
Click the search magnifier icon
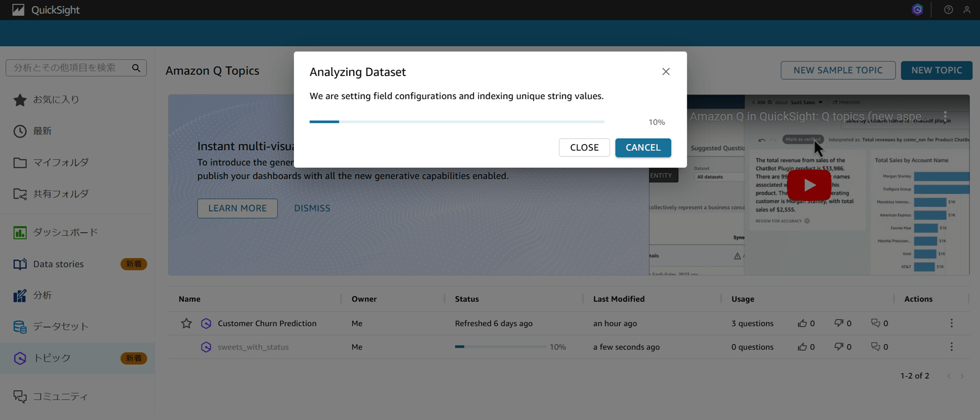point(136,68)
